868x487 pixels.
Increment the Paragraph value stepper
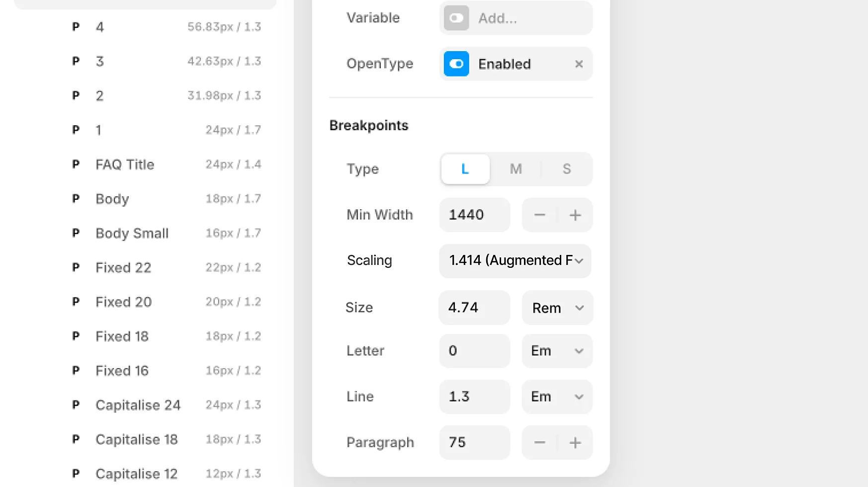[x=575, y=442]
